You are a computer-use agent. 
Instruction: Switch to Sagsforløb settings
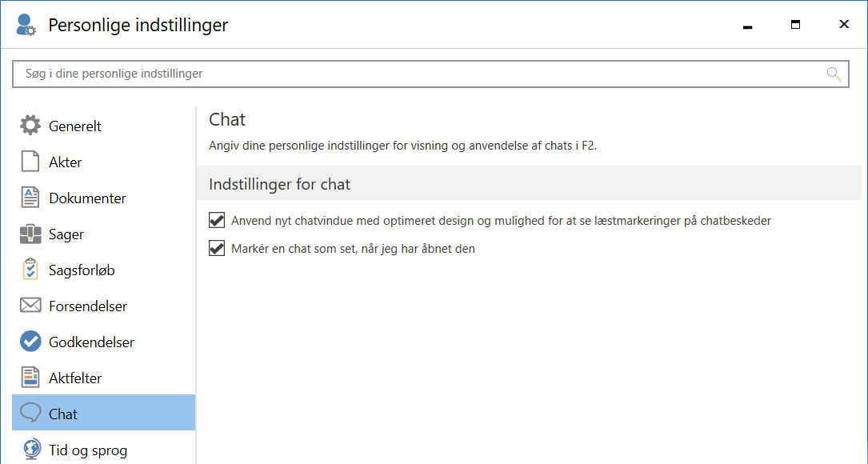pos(103,270)
